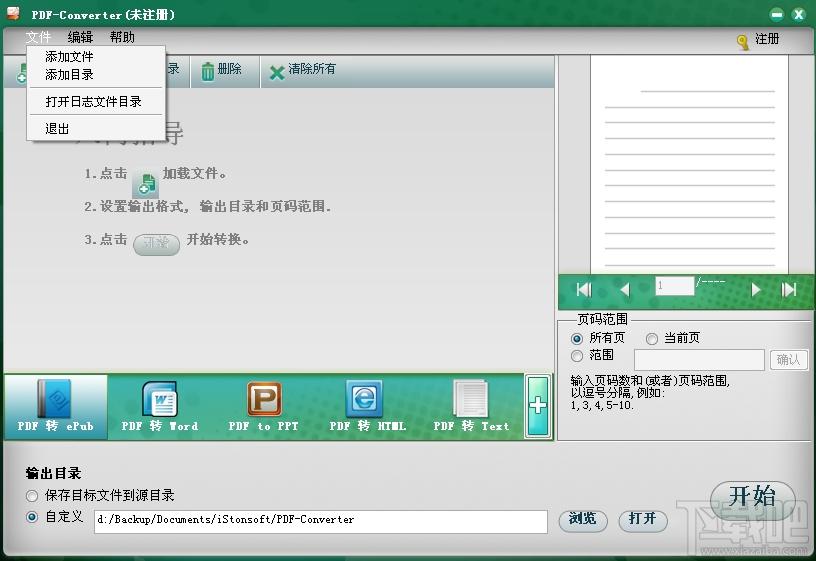Click the 浏览 button
The height and width of the screenshot is (561, 816).
tap(583, 519)
